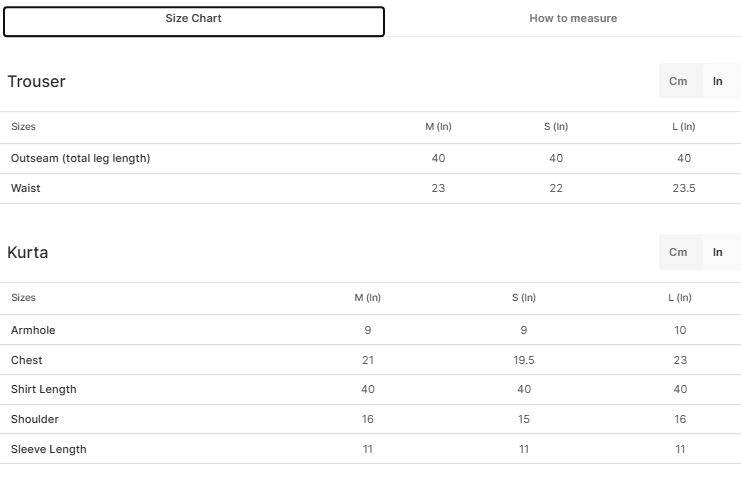Viewport: 741px width, 495px height.
Task: Click the Shoulder row label
Action: pyautogui.click(x=35, y=419)
